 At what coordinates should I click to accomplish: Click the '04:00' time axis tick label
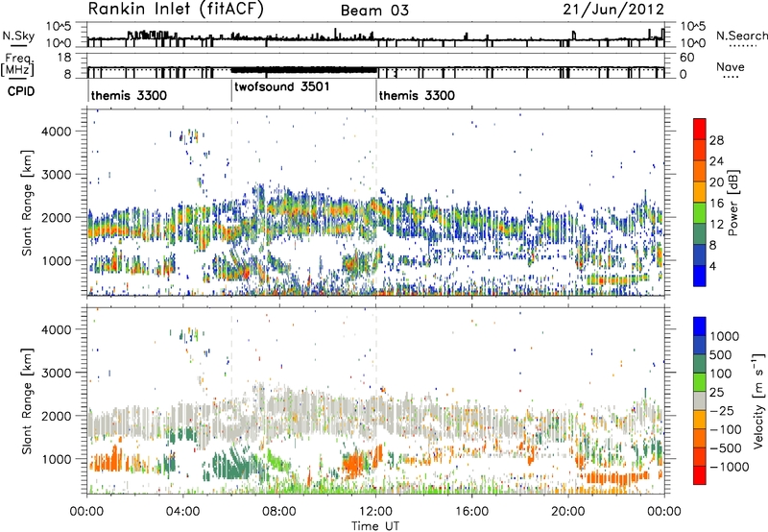183,512
